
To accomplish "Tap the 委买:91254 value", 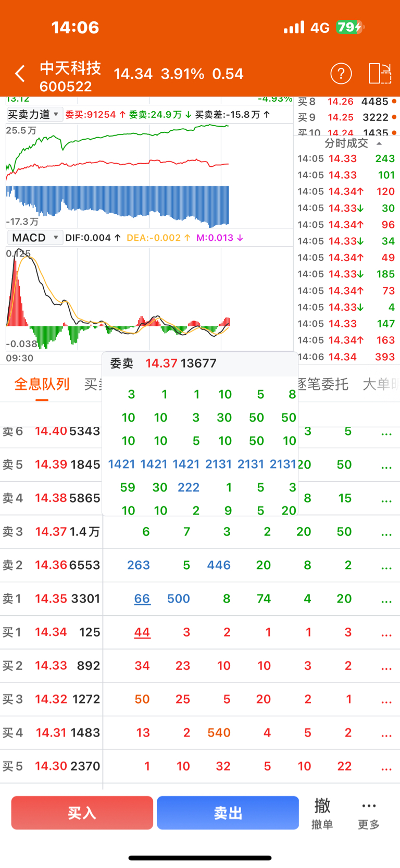I will (95, 114).
